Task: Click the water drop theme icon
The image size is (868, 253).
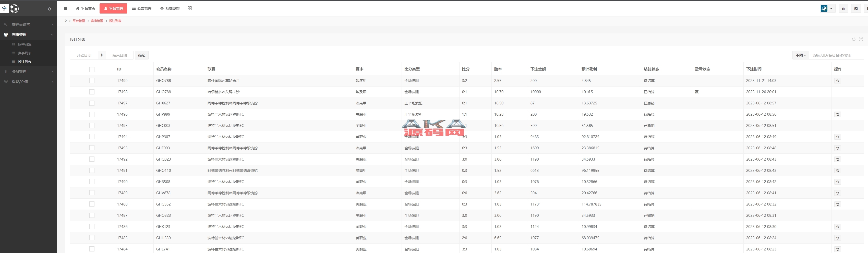Action: point(50,9)
